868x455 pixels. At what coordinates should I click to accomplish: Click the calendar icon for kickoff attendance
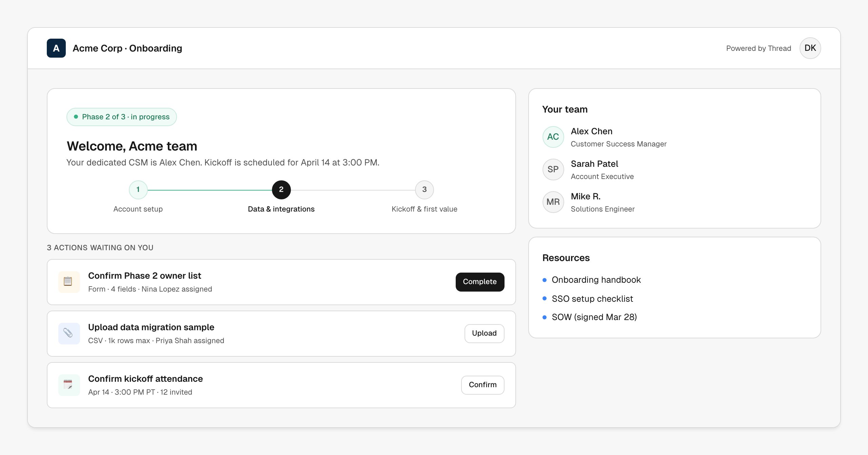pos(69,385)
